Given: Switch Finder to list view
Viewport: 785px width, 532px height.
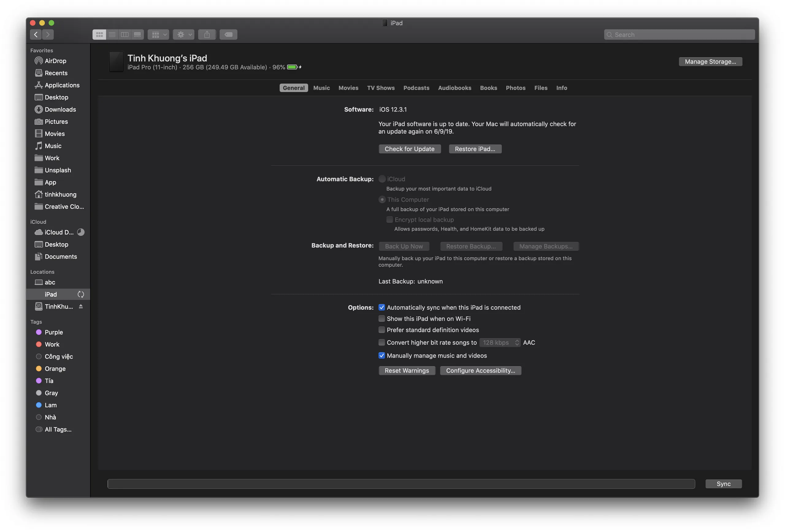Looking at the screenshot, I should pos(112,34).
